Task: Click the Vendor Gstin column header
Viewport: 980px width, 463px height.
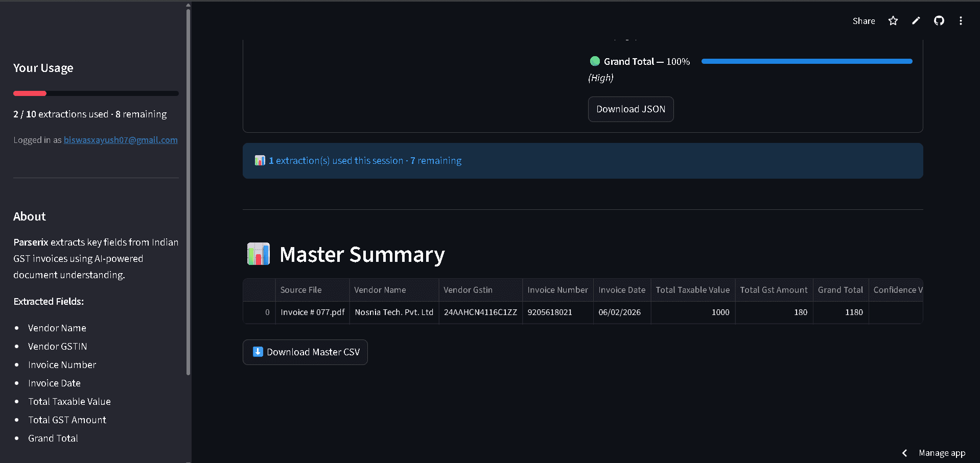Action: [468, 289]
